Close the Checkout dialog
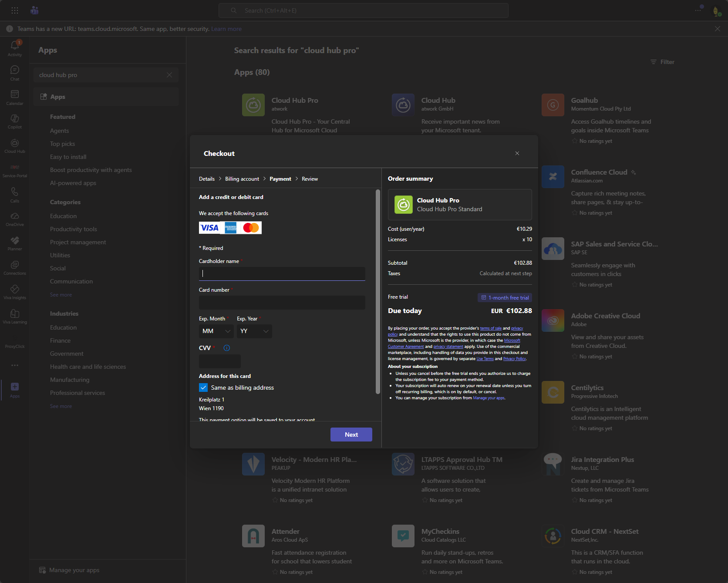 click(517, 153)
